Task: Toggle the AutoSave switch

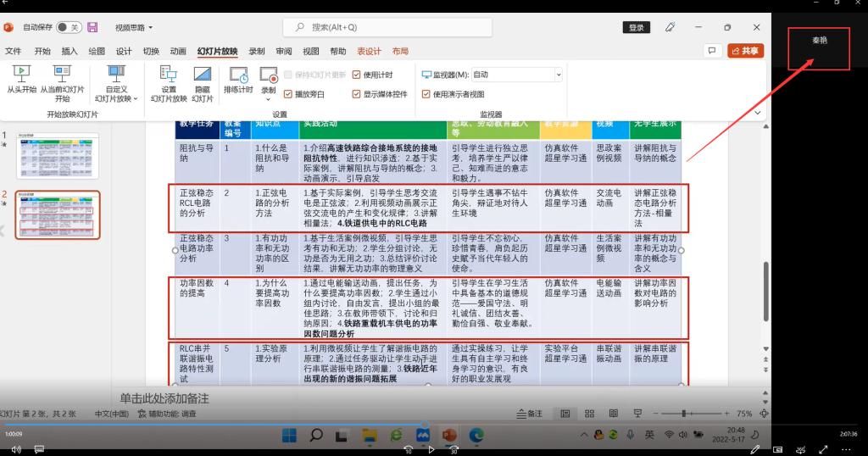Action: coord(69,27)
